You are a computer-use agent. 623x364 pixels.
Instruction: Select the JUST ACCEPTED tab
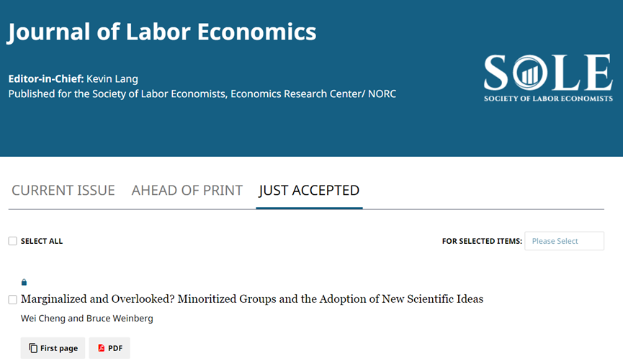(309, 191)
